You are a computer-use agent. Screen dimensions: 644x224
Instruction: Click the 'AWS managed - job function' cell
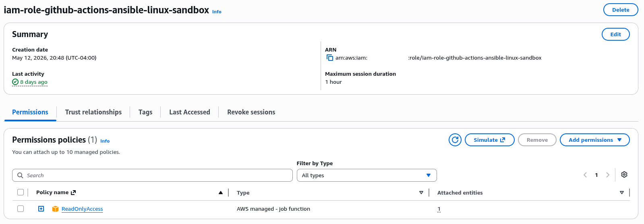click(273, 209)
